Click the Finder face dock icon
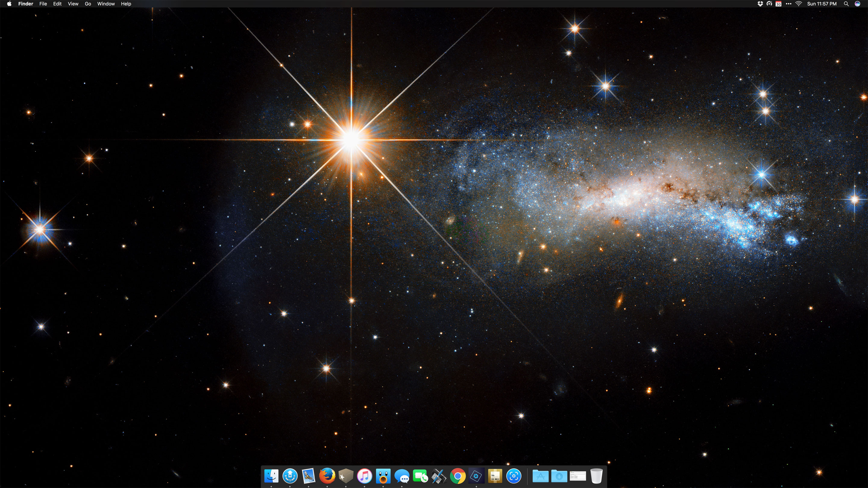Viewport: 868px width, 488px height. (x=271, y=476)
